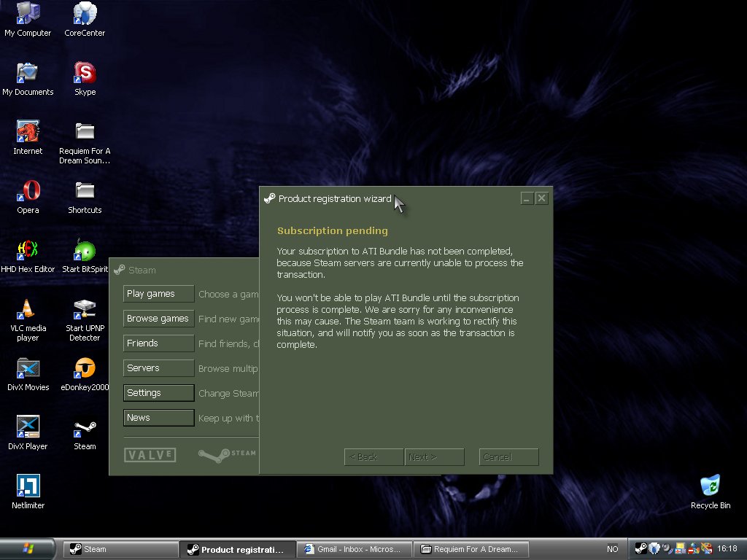Click the NO language indicator
Screen dimensions: 747x560
613,549
